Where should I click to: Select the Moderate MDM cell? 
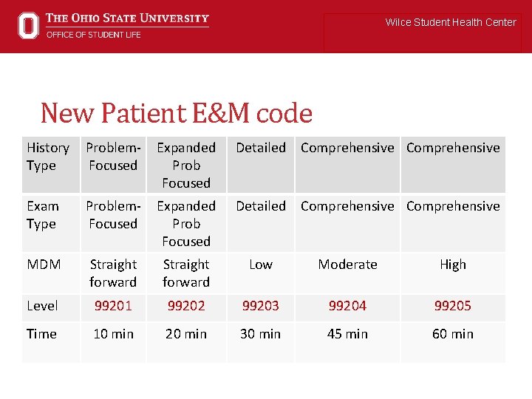click(347, 264)
